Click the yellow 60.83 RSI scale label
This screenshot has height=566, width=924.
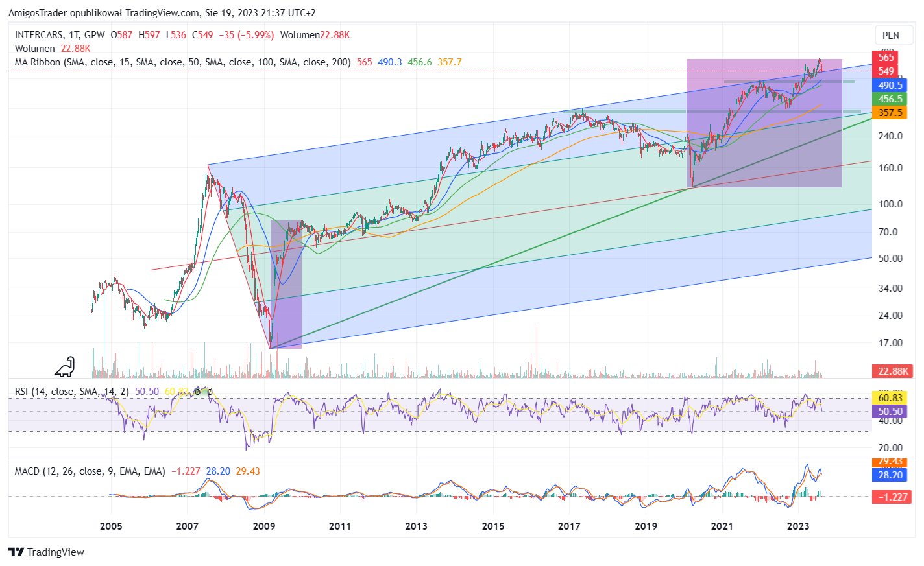pos(890,398)
